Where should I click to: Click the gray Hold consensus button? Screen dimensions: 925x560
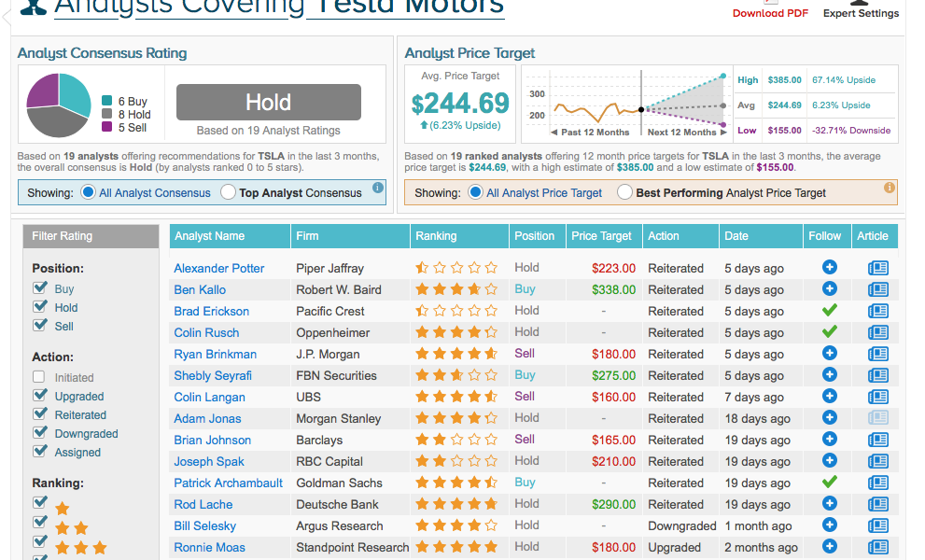click(x=269, y=102)
